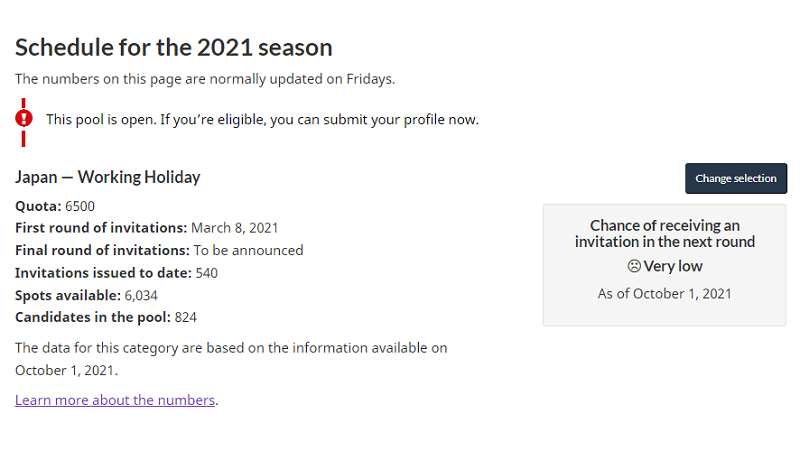
Task: Open Learn more about the numbers link
Action: [x=115, y=400]
